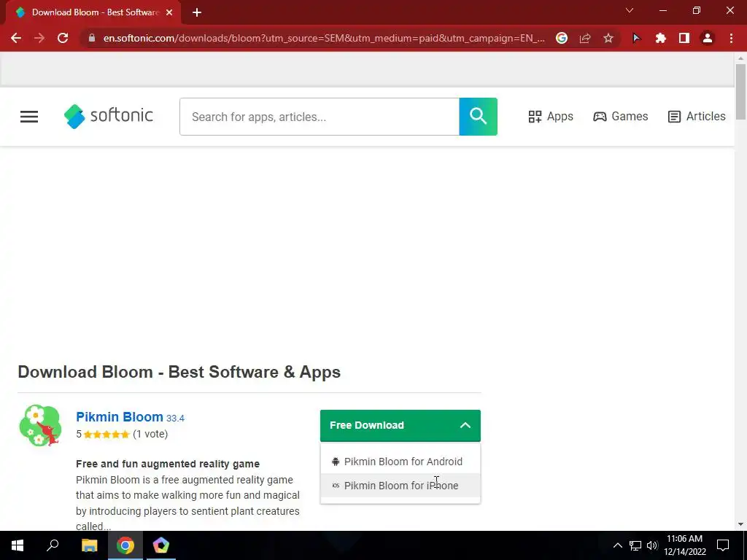Click the blue search magnifier button
Screen dimensions: 747x560
point(479,117)
